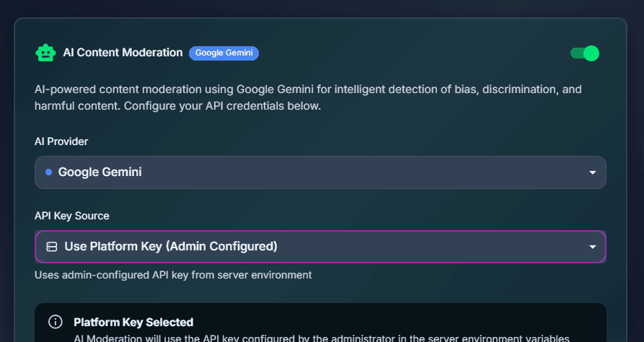Click the admin-configured API key helper text

(x=173, y=274)
